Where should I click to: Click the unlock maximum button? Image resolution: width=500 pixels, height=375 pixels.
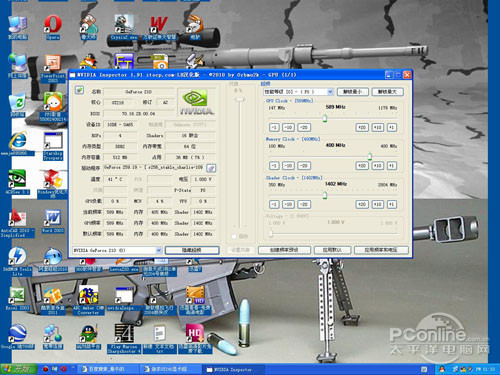click(388, 92)
